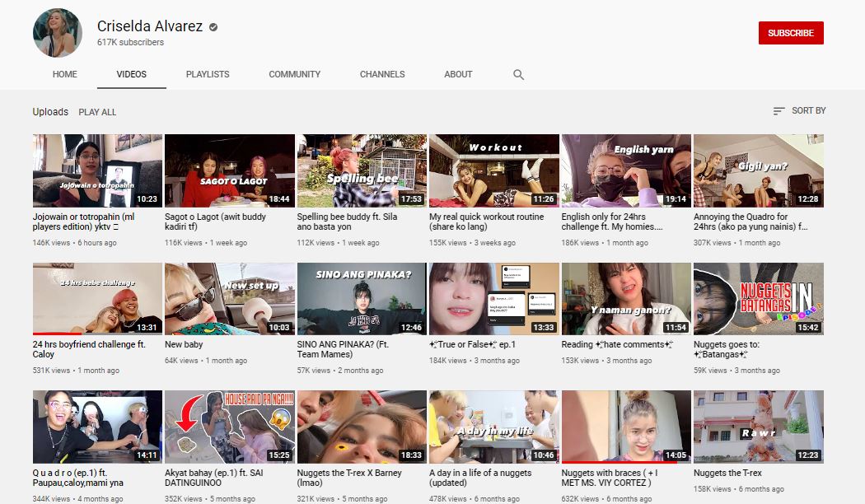Open the Quadro ep.1 video thumbnail
This screenshot has width=865, height=504.
[x=98, y=427]
